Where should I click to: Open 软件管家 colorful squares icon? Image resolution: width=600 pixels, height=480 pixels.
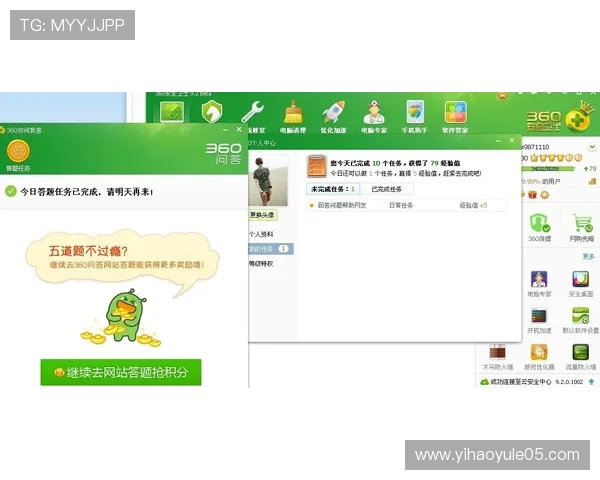455,112
